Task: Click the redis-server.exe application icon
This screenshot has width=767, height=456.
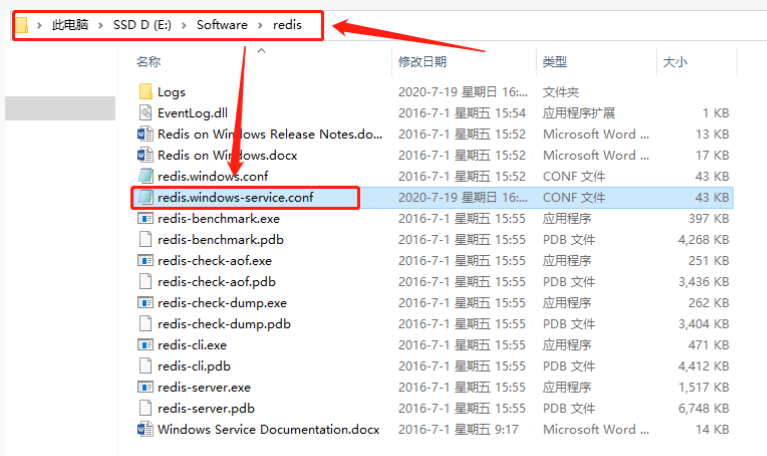Action: 145,387
